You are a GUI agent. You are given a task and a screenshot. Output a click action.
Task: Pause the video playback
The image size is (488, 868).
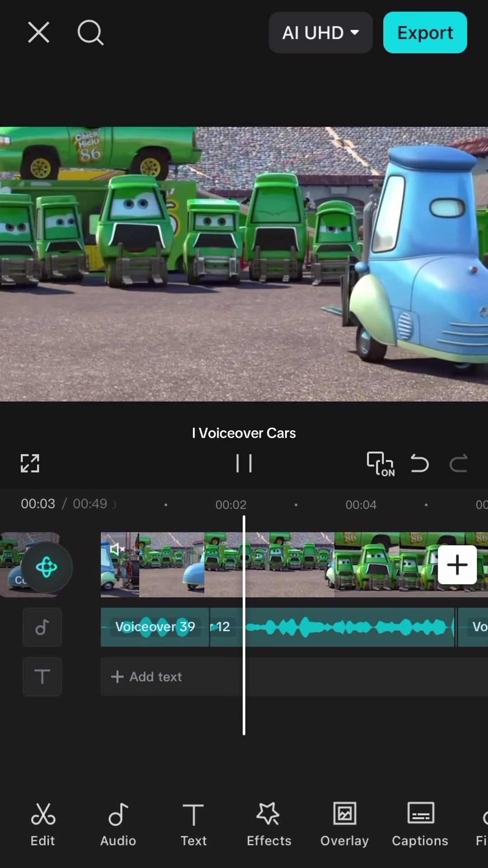point(244,463)
